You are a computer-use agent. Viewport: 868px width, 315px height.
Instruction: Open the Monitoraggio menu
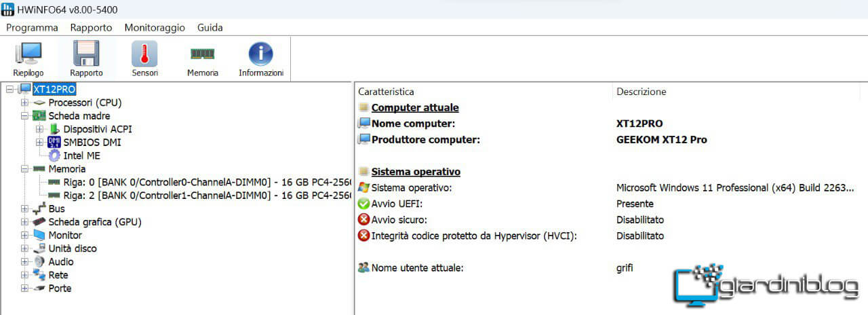coord(155,28)
